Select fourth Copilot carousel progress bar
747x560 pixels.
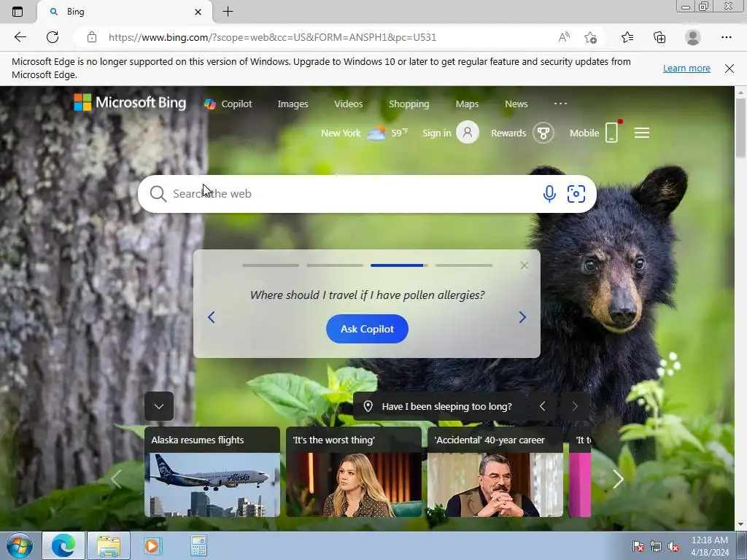[x=463, y=265]
